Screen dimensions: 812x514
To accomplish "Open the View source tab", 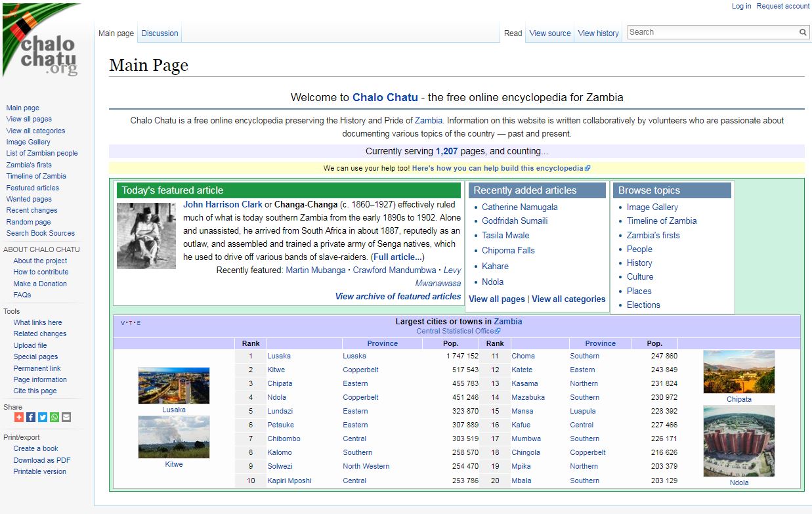I will pyautogui.click(x=550, y=33).
